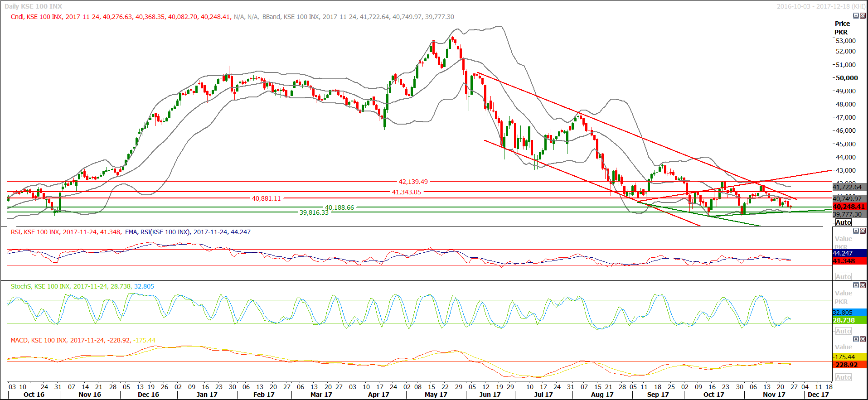Minimize the StochS indicator pane
Image resolution: width=868 pixels, height=400 pixels.
click(856, 285)
